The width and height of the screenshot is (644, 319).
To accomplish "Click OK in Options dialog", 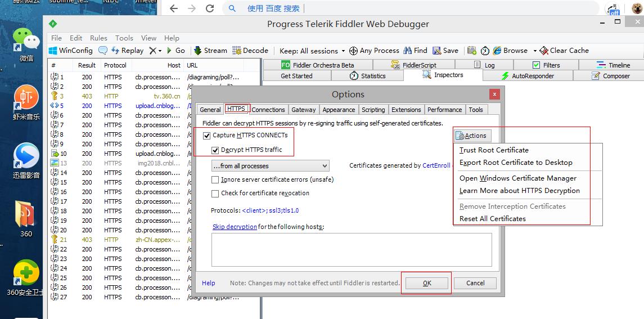I will point(427,283).
